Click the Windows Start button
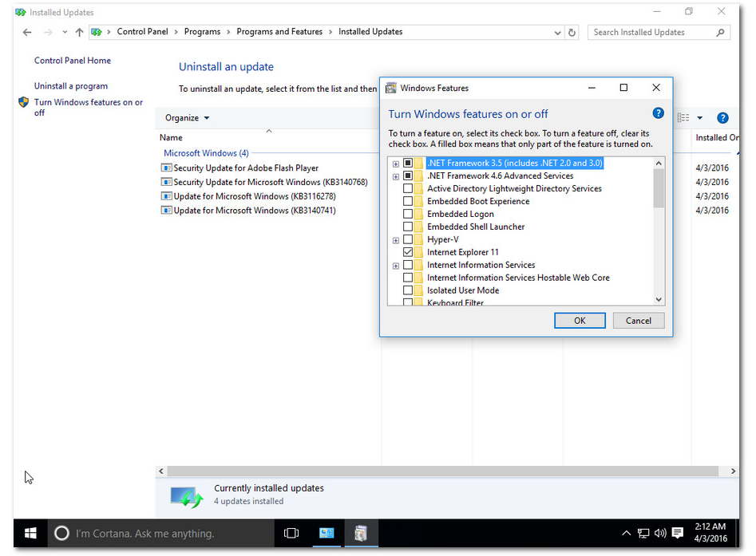756x556 pixels. click(x=30, y=534)
